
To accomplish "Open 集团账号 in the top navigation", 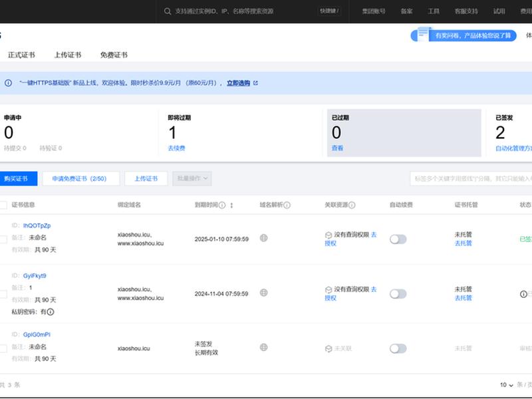I will coord(374,11).
